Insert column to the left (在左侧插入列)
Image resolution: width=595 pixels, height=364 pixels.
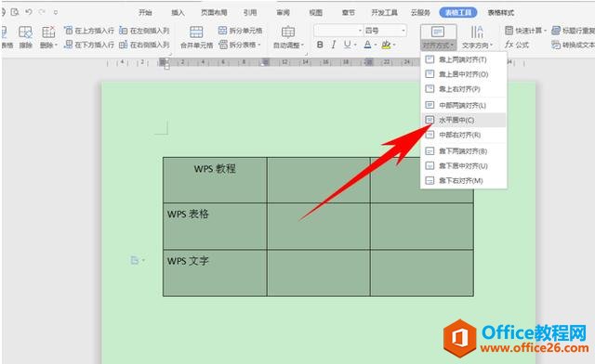(x=144, y=31)
